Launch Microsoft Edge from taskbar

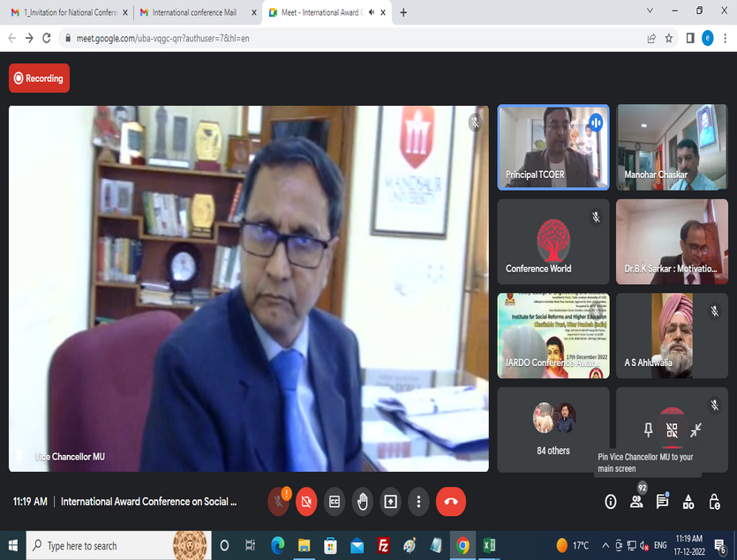click(x=277, y=545)
